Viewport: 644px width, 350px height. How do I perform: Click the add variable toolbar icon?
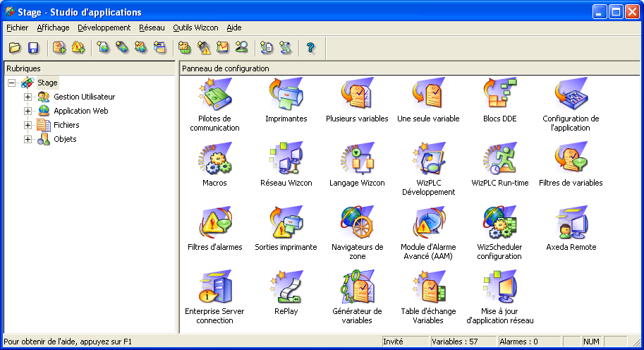tap(59, 48)
